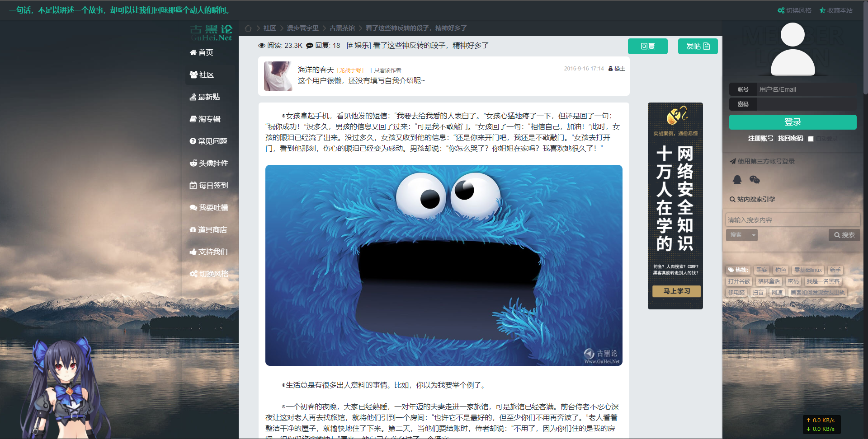The image size is (868, 439).
Task: Click the question mark icon beside 常见问题
Action: point(193,141)
